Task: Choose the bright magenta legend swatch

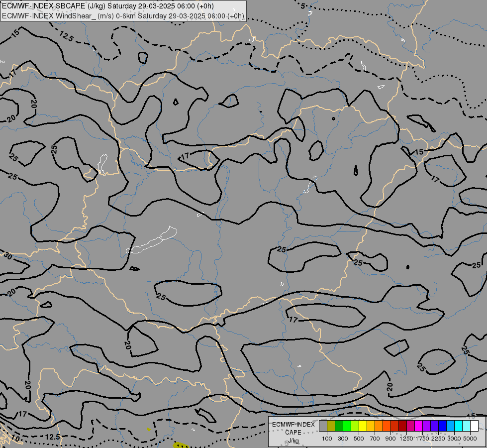Action: click(419, 426)
